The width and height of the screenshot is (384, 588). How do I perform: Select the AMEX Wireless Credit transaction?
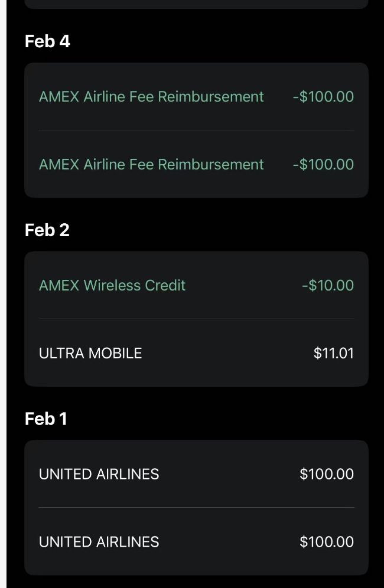pos(112,285)
